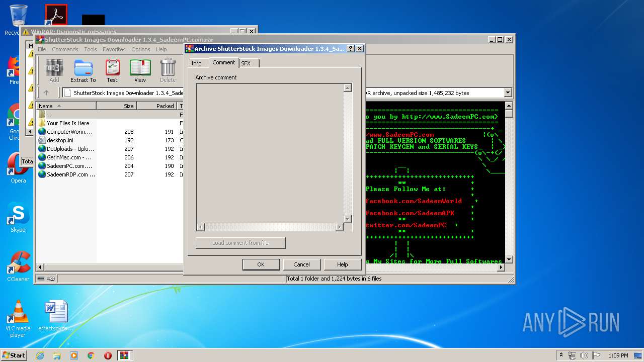Switch to the Comment tab
The image size is (644, 362).
pos(223,62)
